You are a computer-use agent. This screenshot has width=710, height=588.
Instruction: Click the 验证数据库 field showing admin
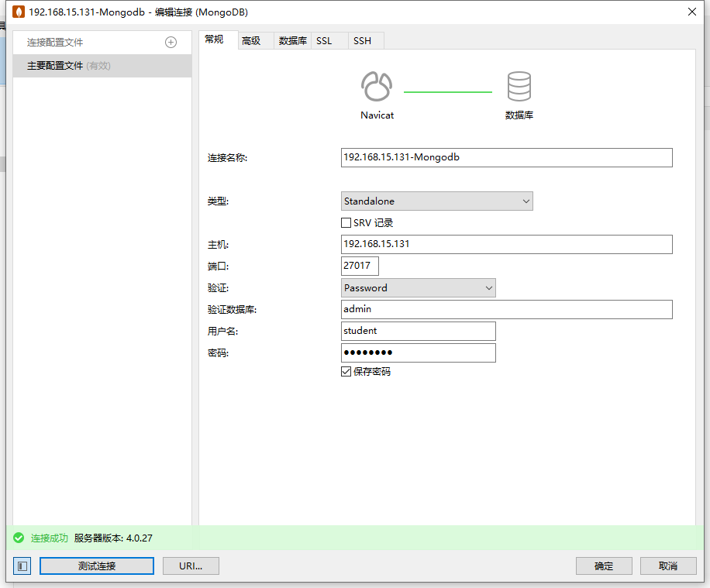click(x=507, y=310)
